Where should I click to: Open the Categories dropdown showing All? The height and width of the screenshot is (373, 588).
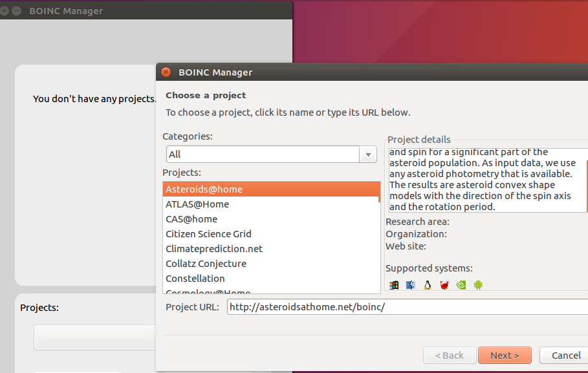click(x=271, y=155)
